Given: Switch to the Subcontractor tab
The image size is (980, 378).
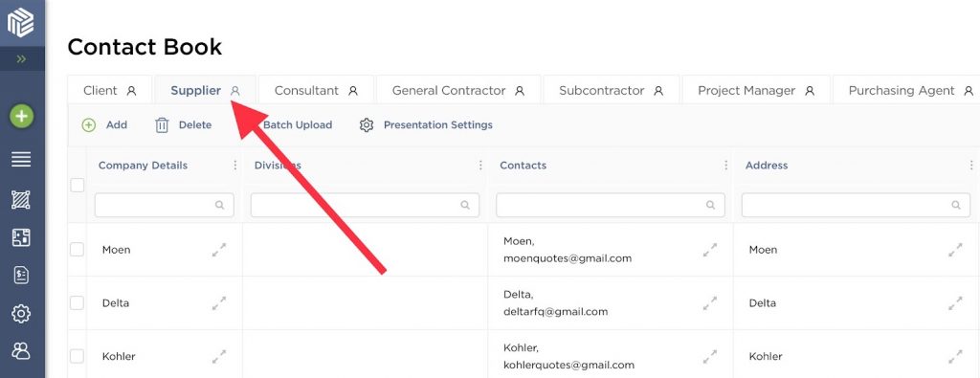Looking at the screenshot, I should [611, 91].
